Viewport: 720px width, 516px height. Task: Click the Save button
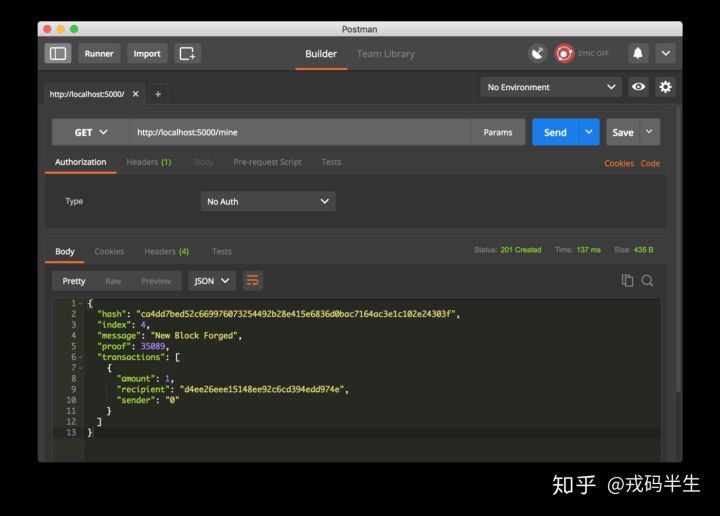pos(623,132)
